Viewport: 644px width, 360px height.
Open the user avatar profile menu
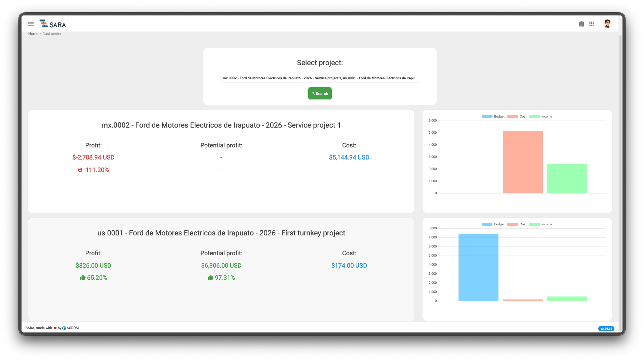click(x=607, y=24)
